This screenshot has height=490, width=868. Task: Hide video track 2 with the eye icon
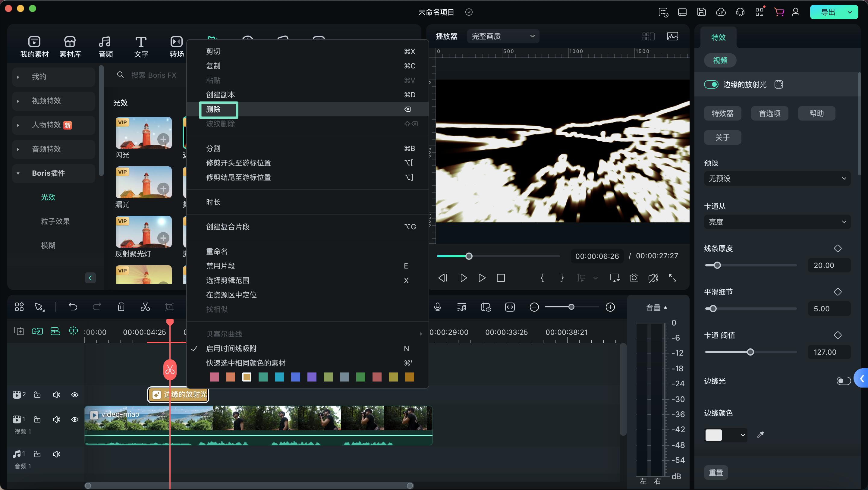tap(75, 395)
